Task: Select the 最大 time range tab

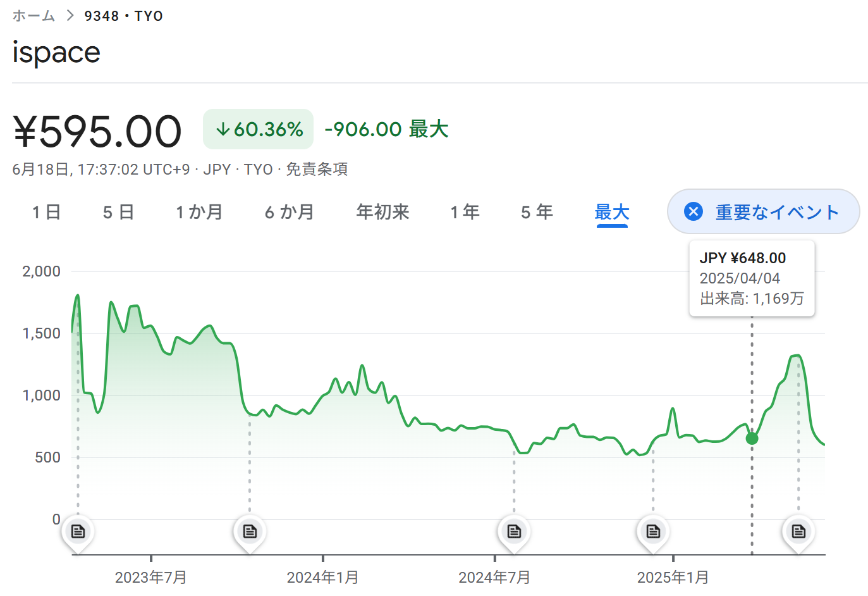Action: click(x=612, y=213)
